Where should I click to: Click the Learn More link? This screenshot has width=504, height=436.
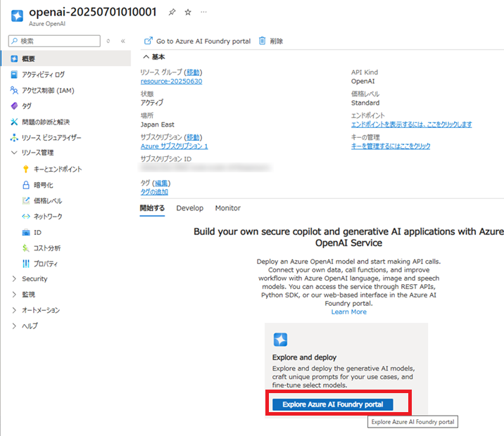(348, 312)
